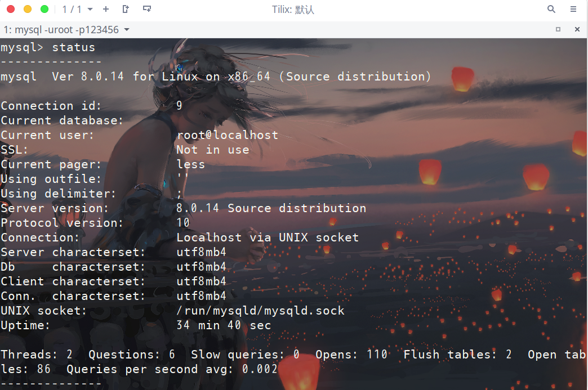Viewport: 588px width, 390px height.
Task: Click the '/run/mysqld/mysqld.sock' socket path
Action: pos(260,311)
